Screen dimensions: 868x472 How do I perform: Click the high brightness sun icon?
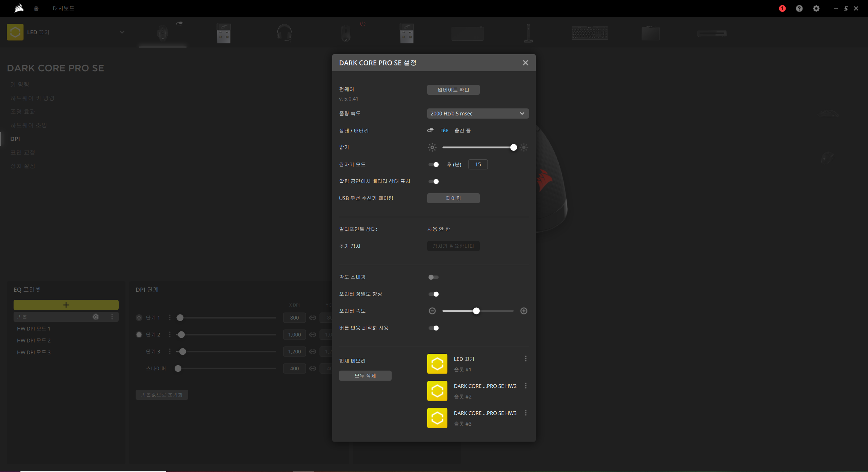pyautogui.click(x=524, y=147)
